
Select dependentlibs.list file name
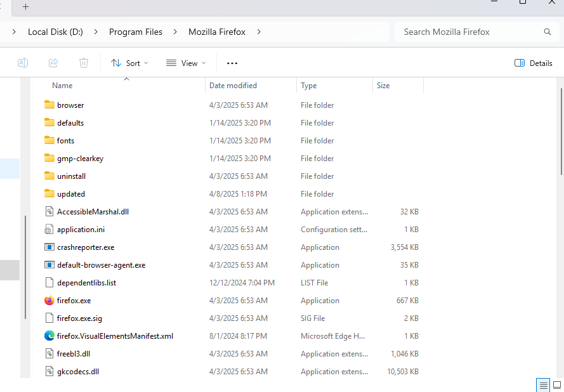87,283
